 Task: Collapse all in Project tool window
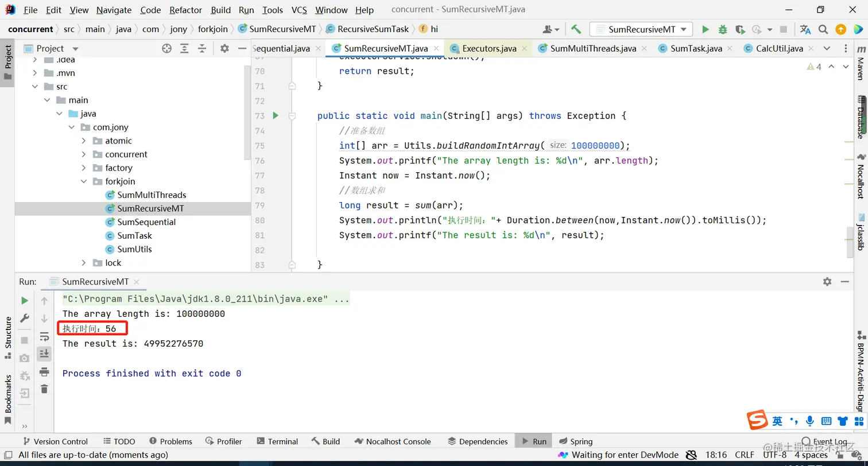tap(202, 49)
